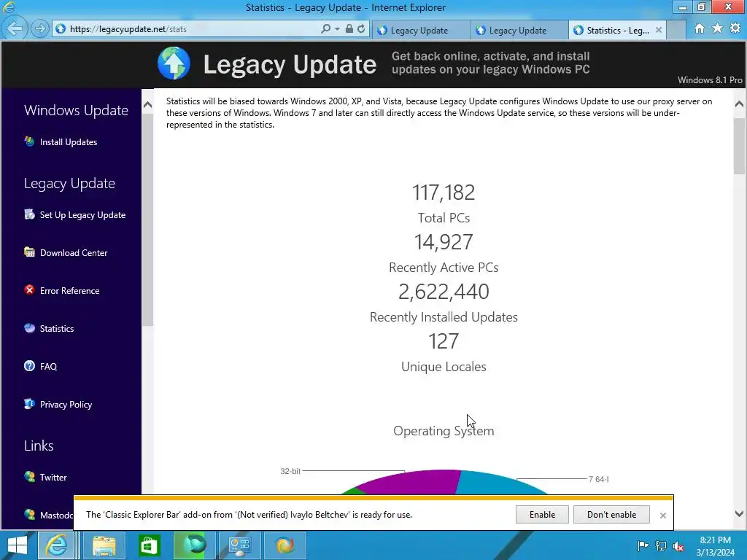Screen dimensions: 747x560
Task: Close the Statistics tab with its X
Action: [659, 30]
